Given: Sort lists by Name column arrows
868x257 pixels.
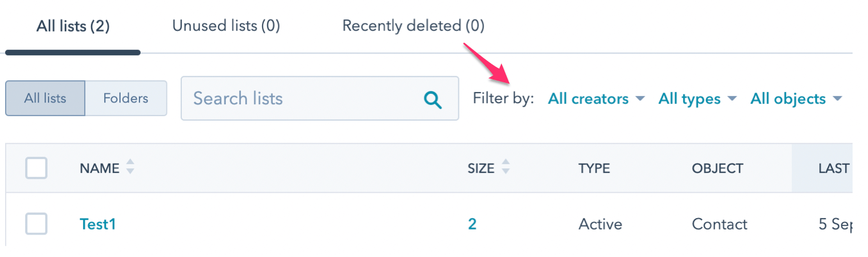Looking at the screenshot, I should tap(130, 168).
